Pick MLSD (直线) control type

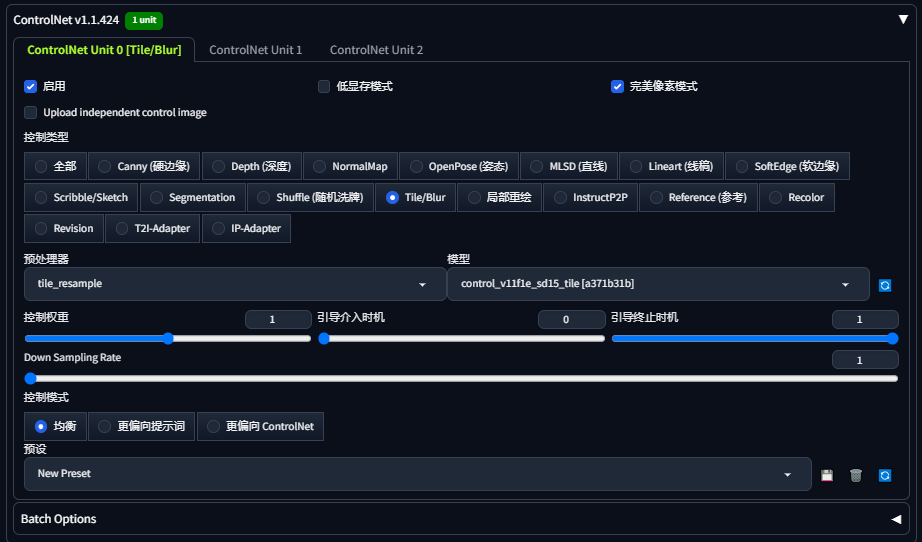(569, 166)
